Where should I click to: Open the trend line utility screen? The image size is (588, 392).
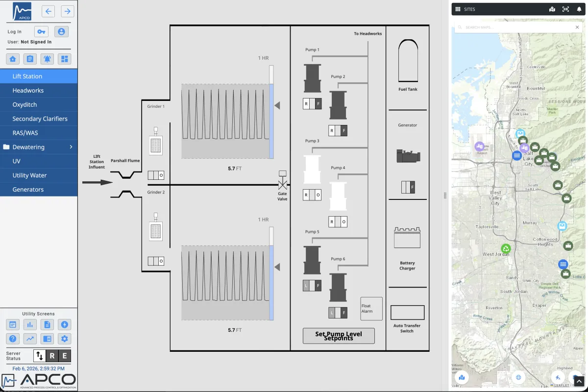30,339
